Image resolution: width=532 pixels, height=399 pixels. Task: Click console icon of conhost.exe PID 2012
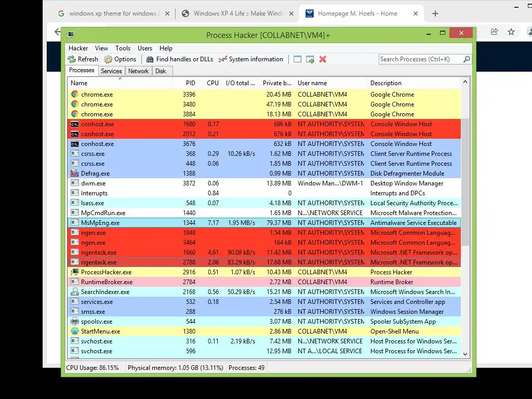75,134
